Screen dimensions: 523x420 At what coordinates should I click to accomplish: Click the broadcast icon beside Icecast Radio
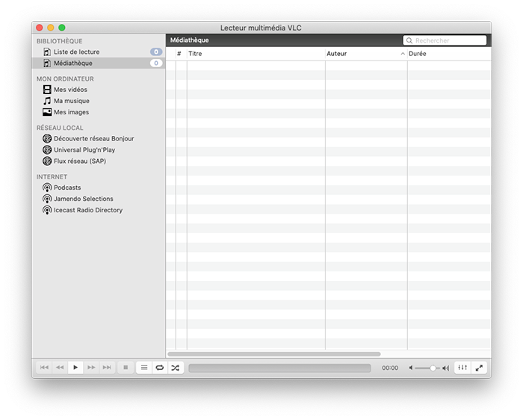pyautogui.click(x=47, y=210)
